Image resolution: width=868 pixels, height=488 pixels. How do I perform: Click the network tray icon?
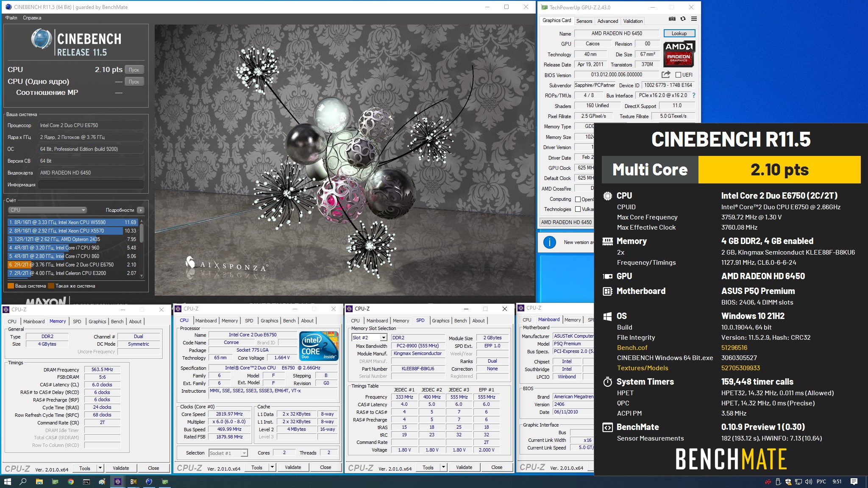coord(798,482)
